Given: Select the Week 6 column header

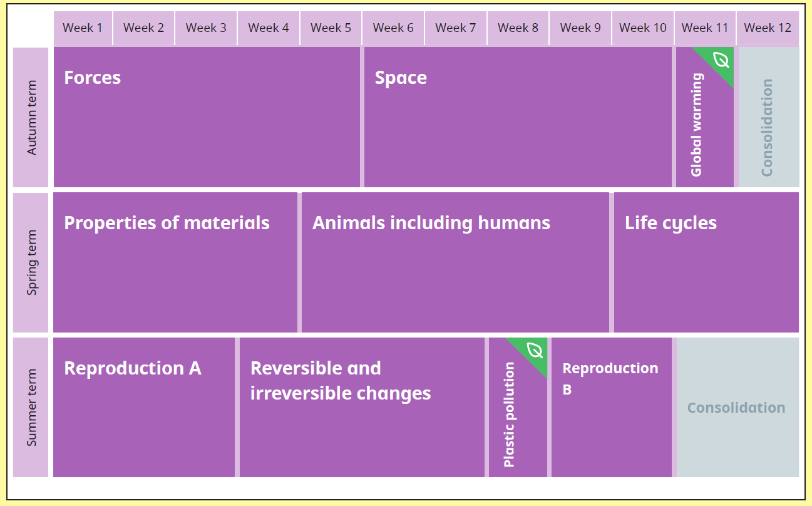Looking at the screenshot, I should (x=393, y=28).
